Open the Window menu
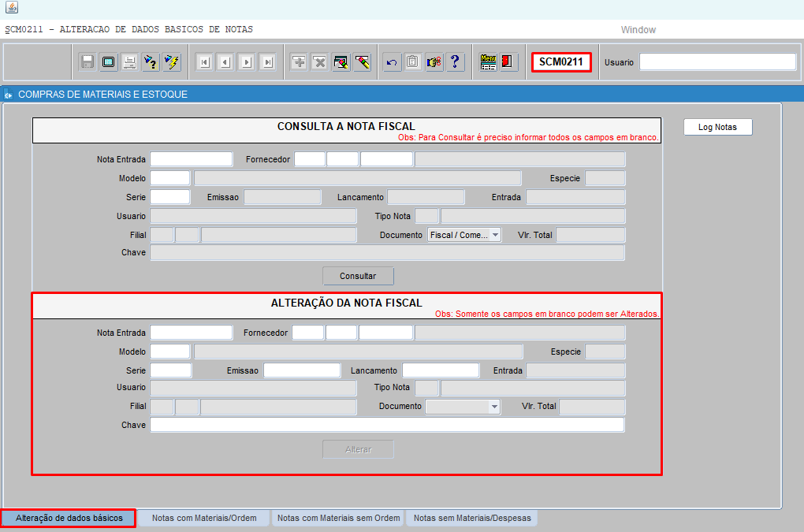 point(638,30)
